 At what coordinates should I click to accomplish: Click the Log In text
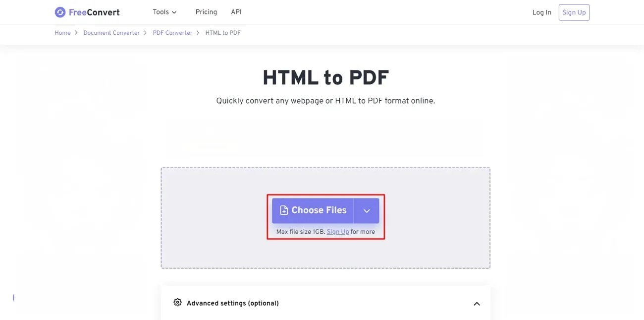coord(541,12)
